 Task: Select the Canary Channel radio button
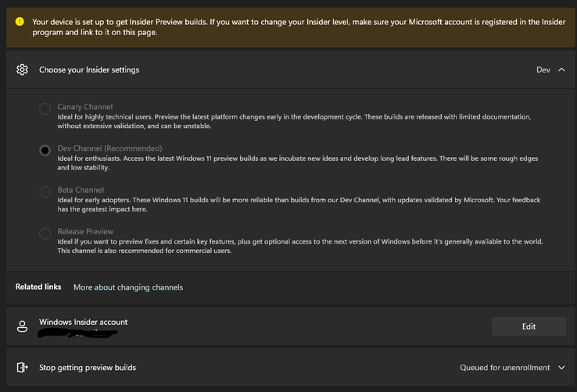(x=45, y=109)
